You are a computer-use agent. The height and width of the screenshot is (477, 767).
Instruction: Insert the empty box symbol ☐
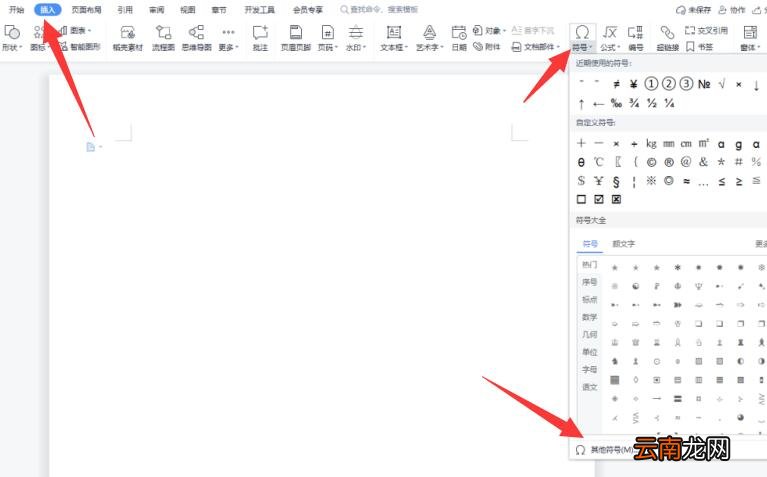(x=581, y=199)
